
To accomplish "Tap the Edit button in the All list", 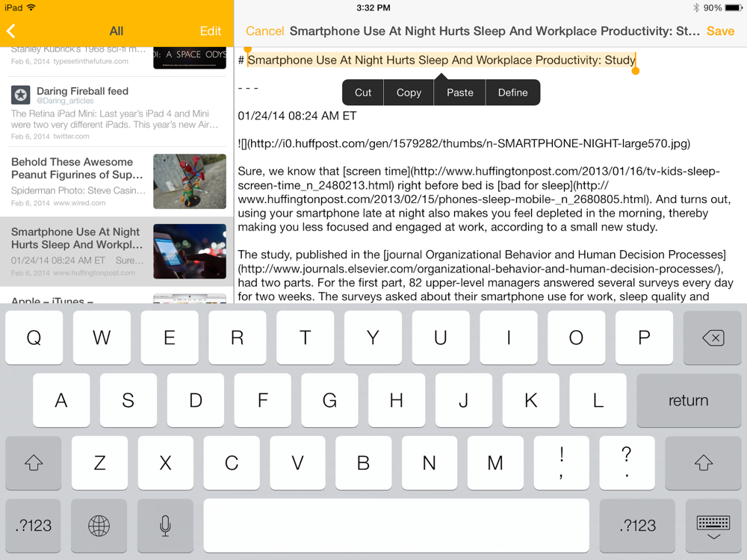I will point(210,31).
